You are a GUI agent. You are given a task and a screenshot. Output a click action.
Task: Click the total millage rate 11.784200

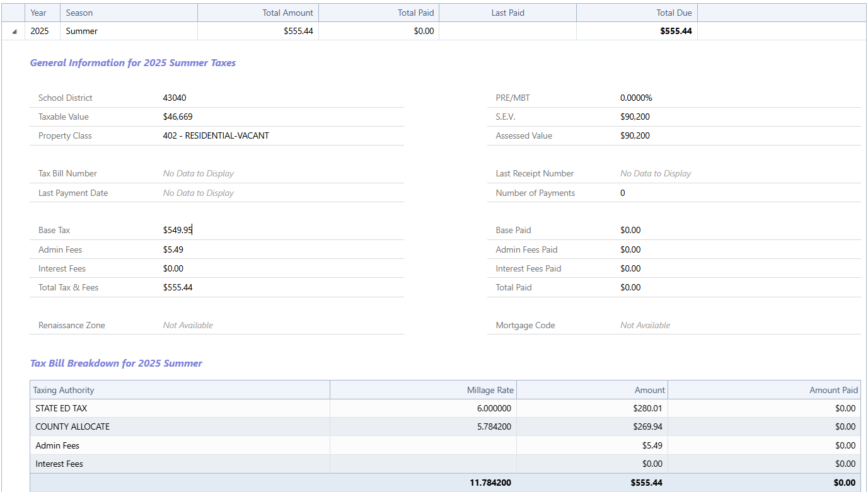490,483
